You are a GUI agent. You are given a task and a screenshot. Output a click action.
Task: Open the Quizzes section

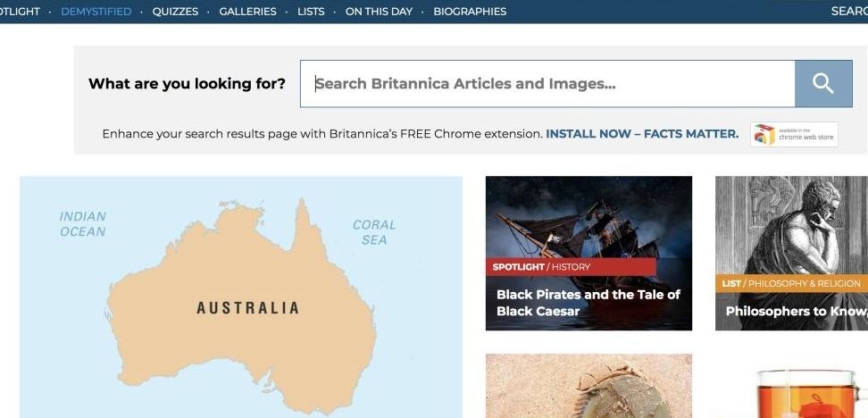pos(175,11)
